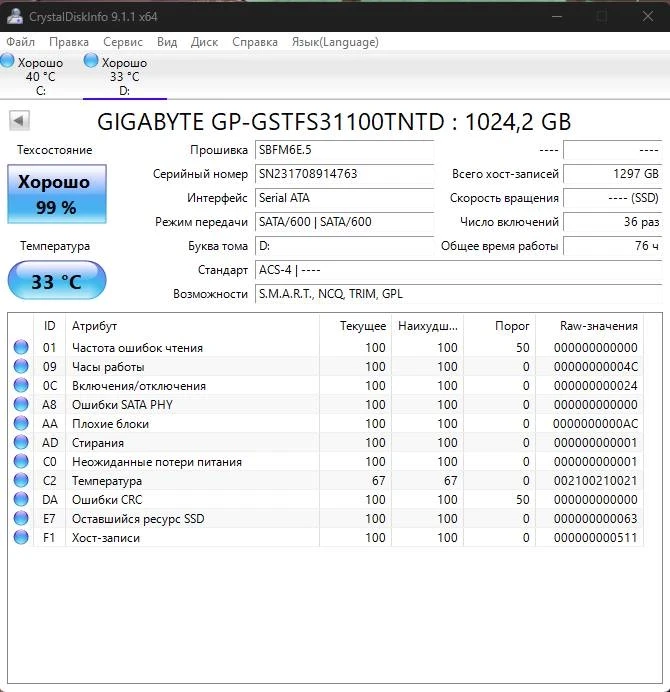This screenshot has height=692, width=670.
Task: Click the Стандарт field ACS-4
Action: point(458,270)
